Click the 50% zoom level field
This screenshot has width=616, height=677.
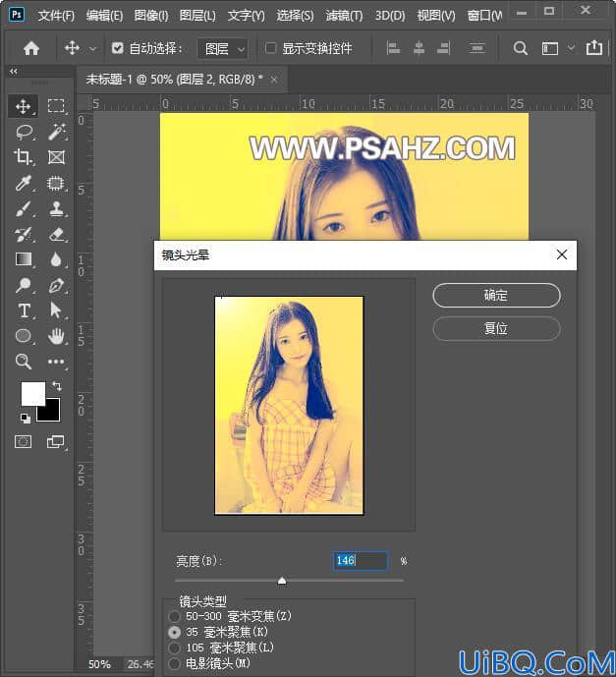99,664
